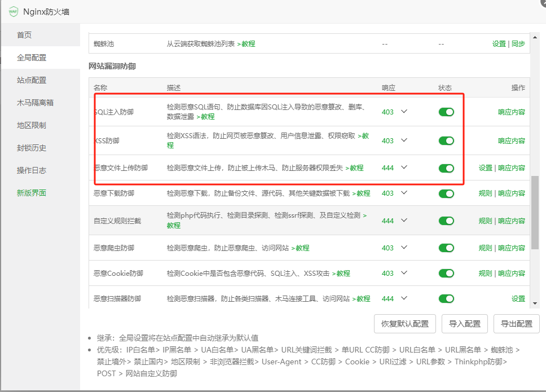
Task: Click the 导出配置 button
Action: (x=516, y=324)
